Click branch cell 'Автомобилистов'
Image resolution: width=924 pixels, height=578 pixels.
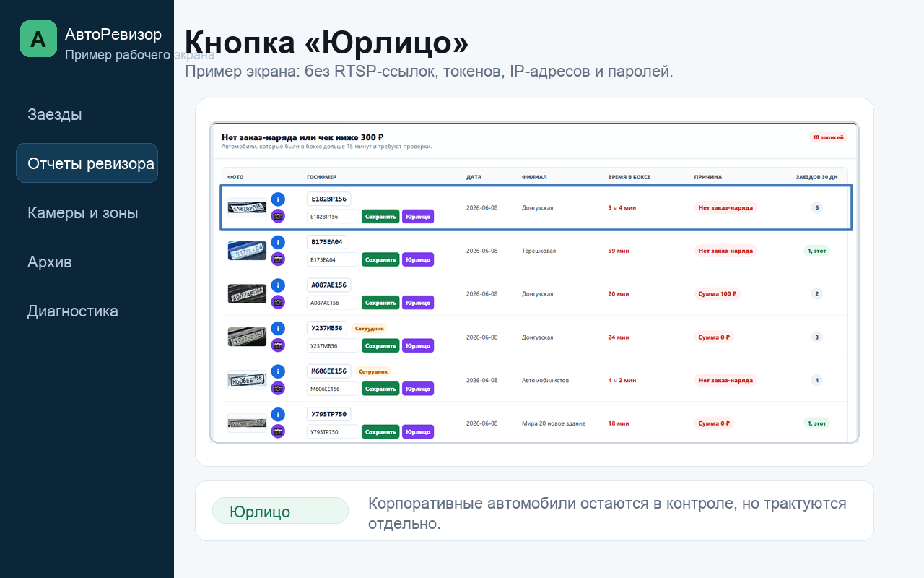coord(545,380)
